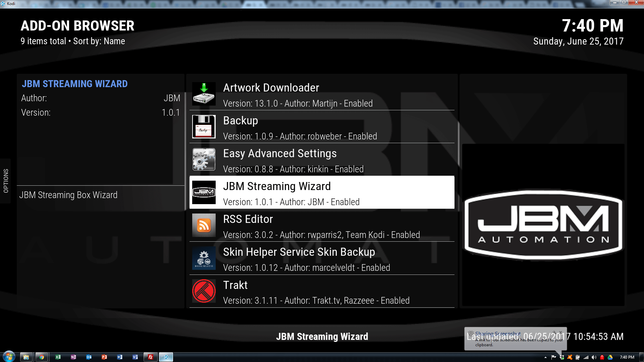
Task: Click the RSS Editor orange feed icon
Action: click(204, 225)
